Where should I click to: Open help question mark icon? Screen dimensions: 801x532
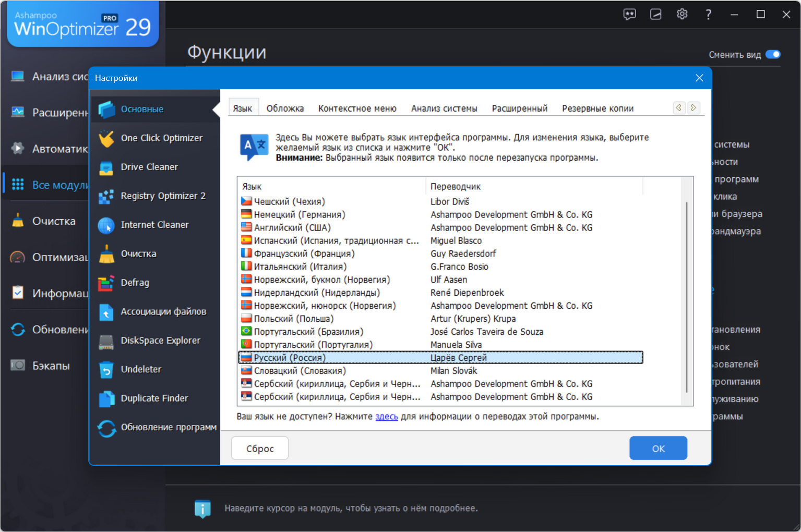pyautogui.click(x=708, y=15)
